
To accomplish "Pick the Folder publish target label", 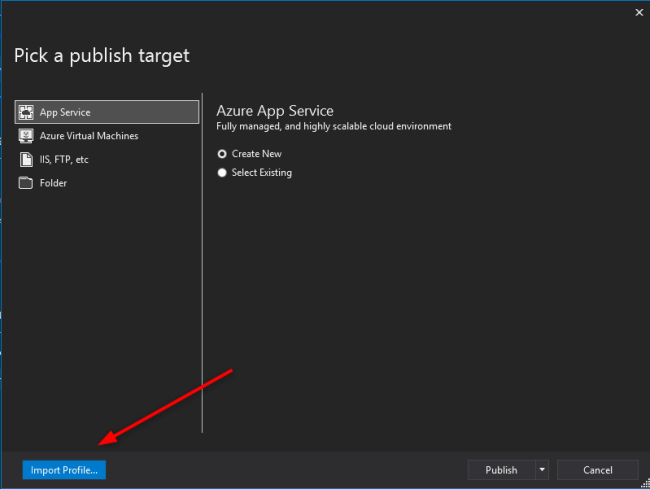I will pos(54,183).
